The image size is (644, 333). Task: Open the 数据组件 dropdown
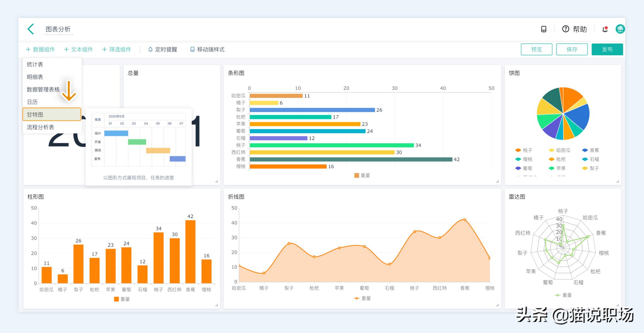(x=40, y=49)
